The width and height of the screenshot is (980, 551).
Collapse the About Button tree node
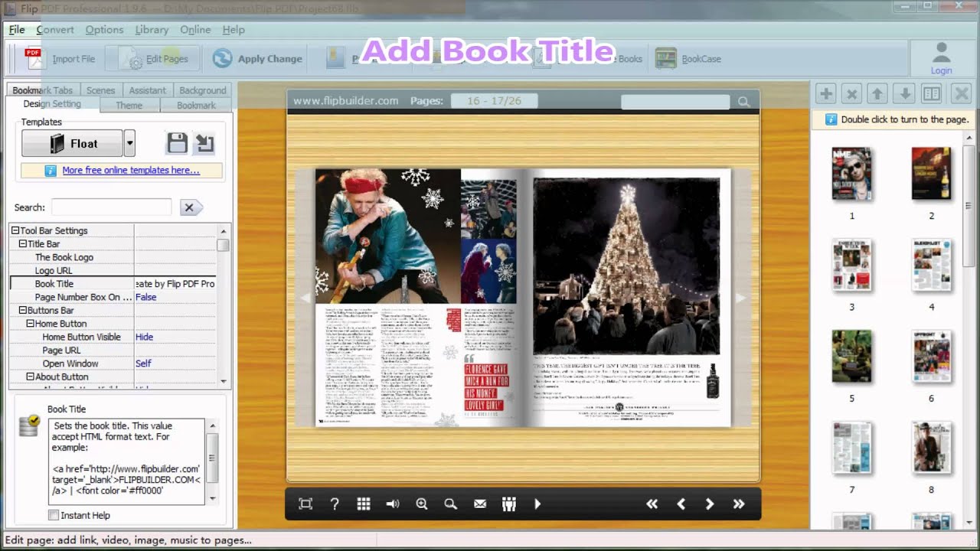(30, 377)
